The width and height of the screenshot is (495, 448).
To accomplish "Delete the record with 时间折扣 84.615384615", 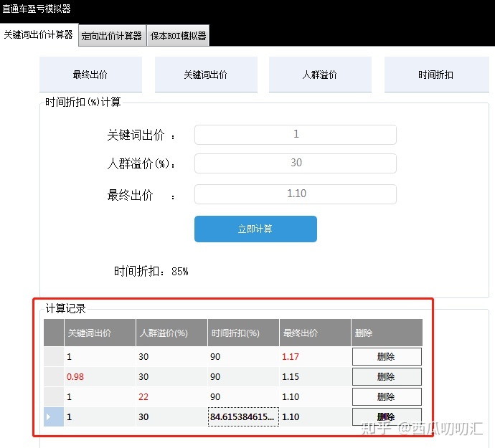I will click(x=387, y=416).
